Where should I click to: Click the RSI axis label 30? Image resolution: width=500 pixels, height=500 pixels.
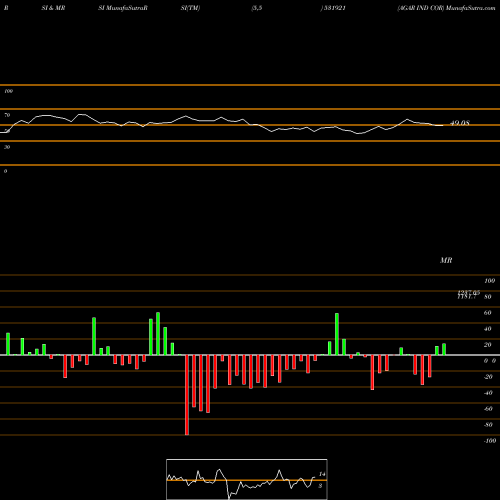7,147
